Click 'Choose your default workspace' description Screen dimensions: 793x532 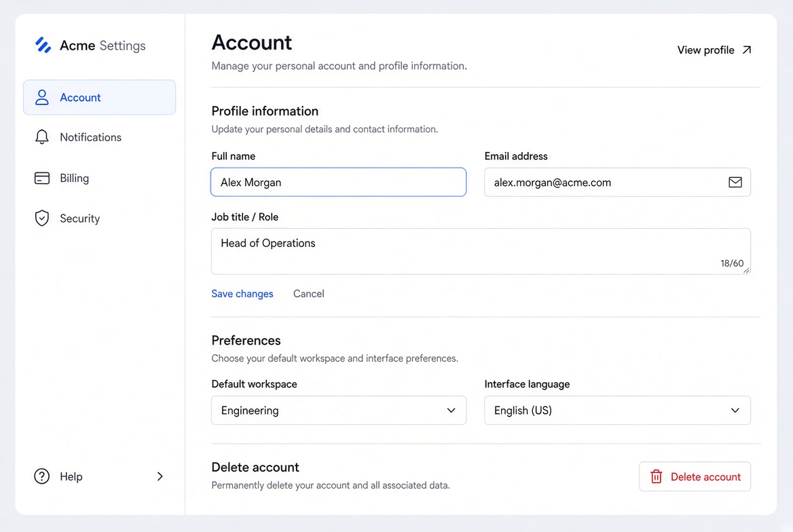(x=335, y=358)
